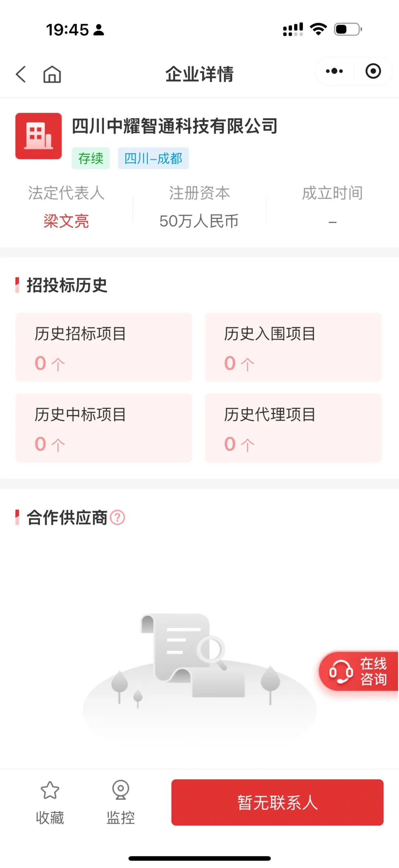Viewport: 399px width, 868px height.
Task: Open 历史入围项目 card
Action: 293,347
